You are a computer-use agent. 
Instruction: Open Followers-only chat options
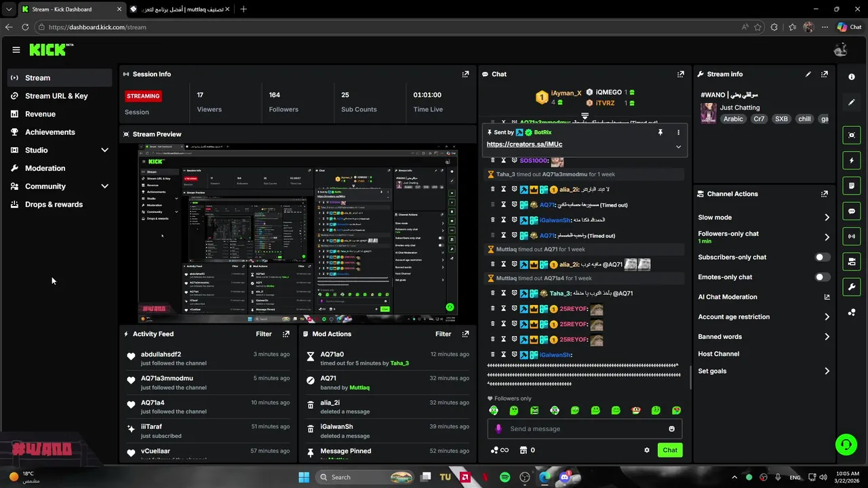pos(764,237)
